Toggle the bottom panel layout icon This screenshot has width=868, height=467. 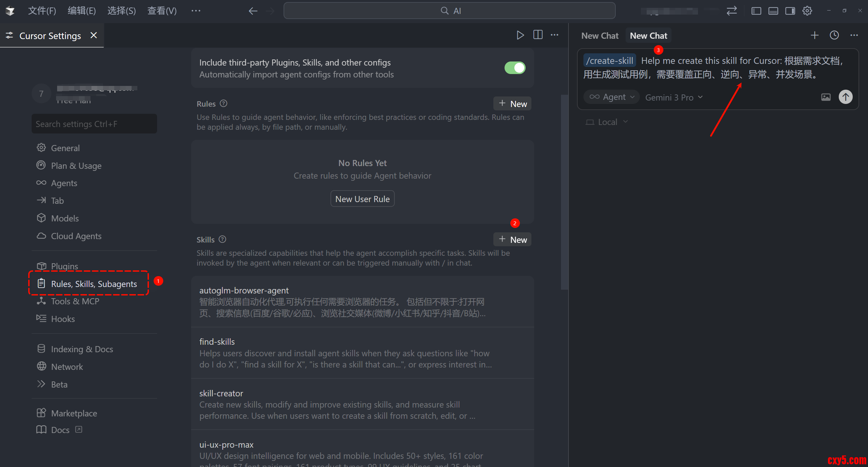coord(773,11)
